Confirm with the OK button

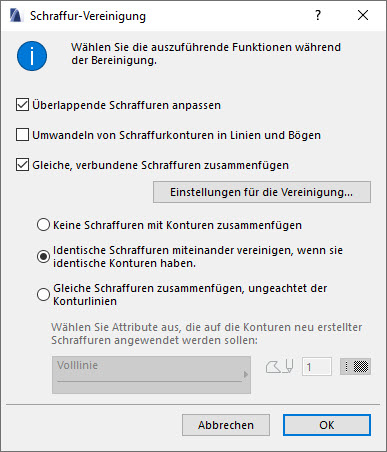coord(327,425)
